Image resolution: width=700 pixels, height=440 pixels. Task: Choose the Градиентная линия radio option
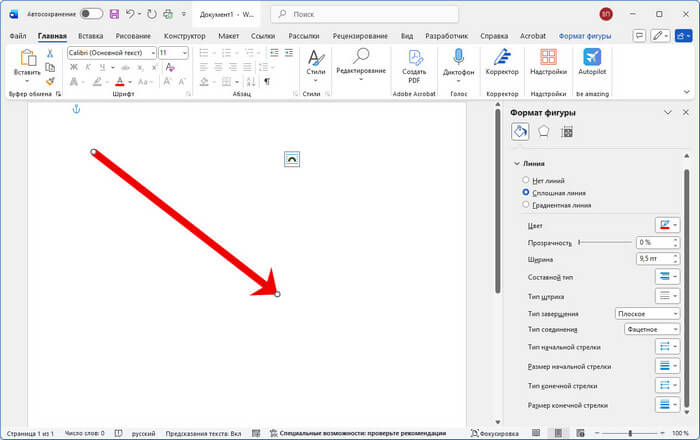point(526,204)
